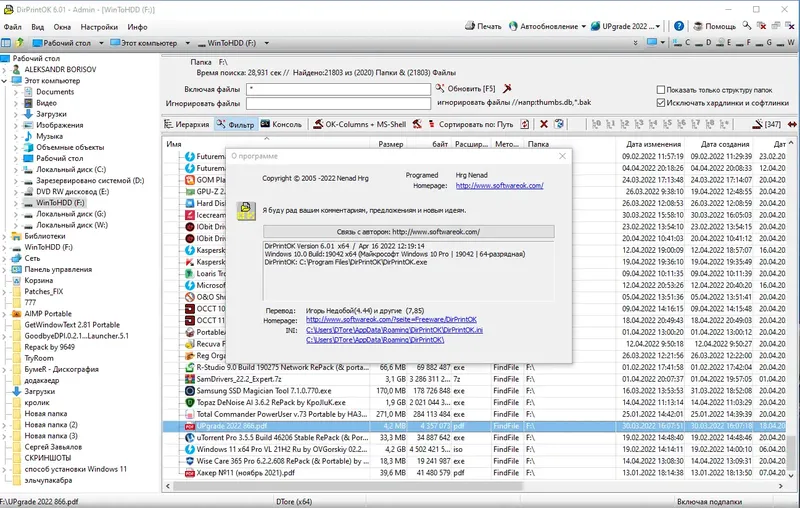The width and height of the screenshot is (800, 508).
Task: Select tree depth level 0 icon
Action: pyautogui.click(x=596, y=124)
